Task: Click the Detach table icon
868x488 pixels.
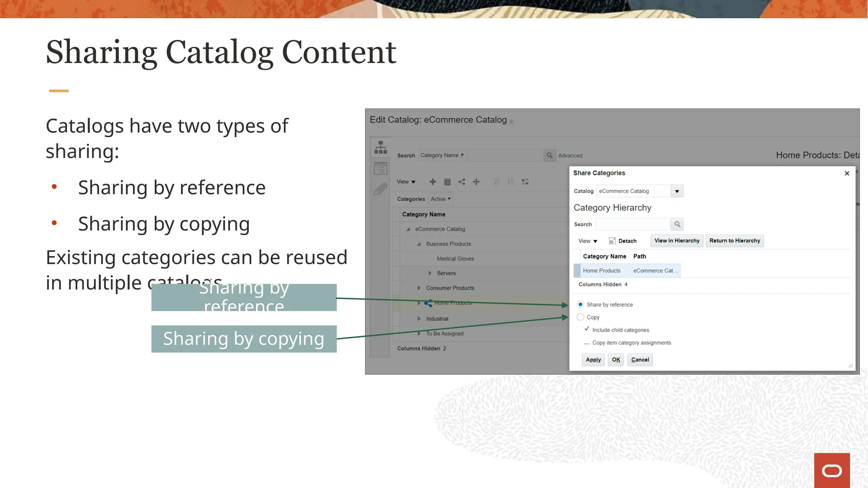Action: pyautogui.click(x=612, y=241)
